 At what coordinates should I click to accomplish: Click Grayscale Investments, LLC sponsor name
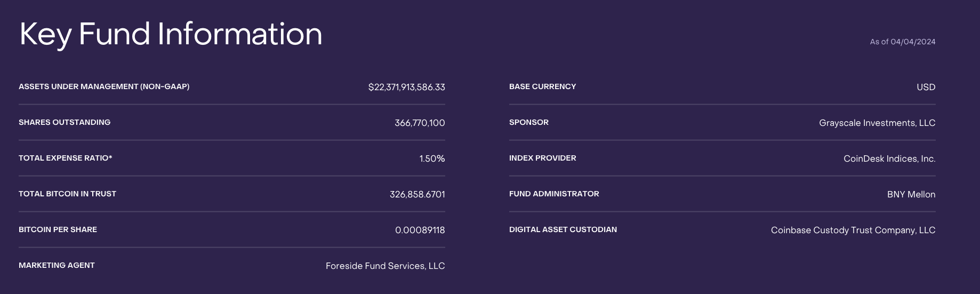(x=877, y=123)
